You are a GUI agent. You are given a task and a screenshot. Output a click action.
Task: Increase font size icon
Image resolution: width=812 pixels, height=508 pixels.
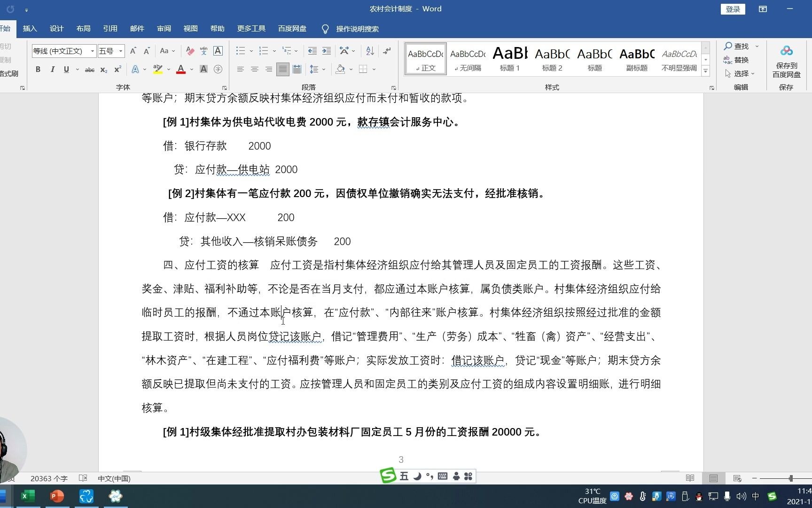(x=133, y=51)
